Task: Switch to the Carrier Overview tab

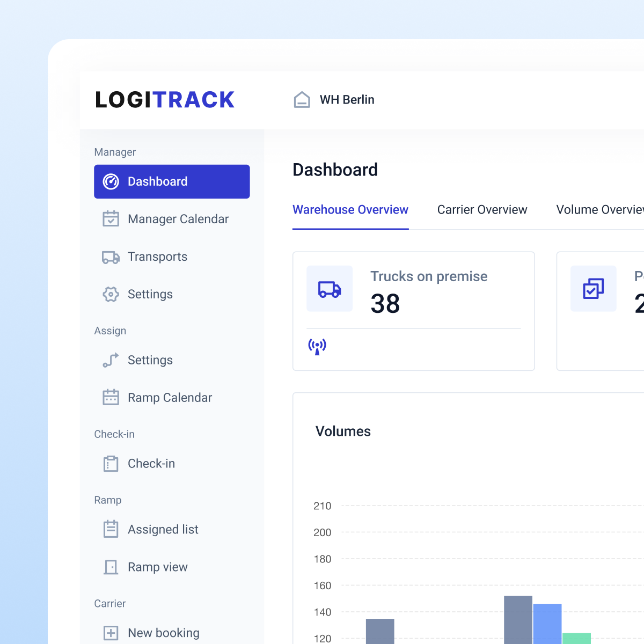Action: tap(482, 210)
